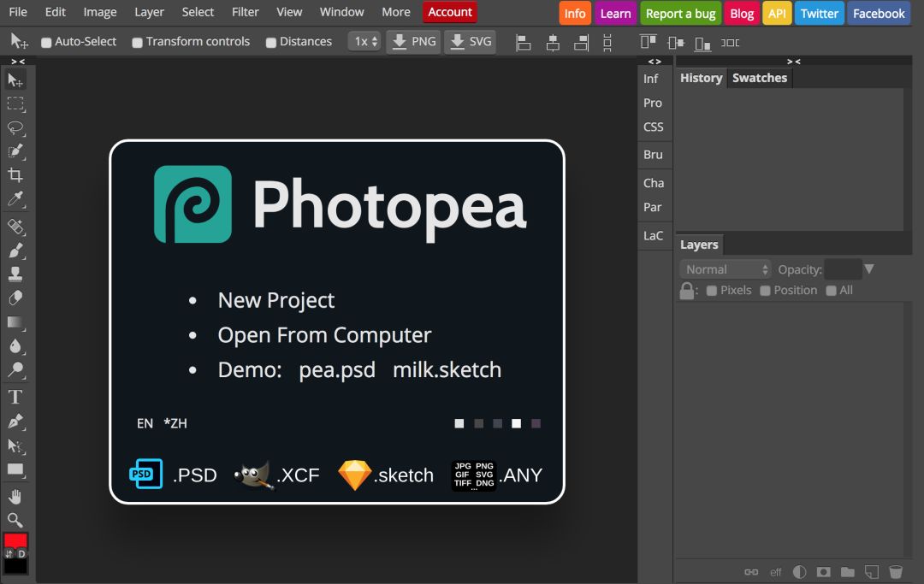Click the link layers chain icon
Image resolution: width=924 pixels, height=584 pixels.
[x=751, y=572]
